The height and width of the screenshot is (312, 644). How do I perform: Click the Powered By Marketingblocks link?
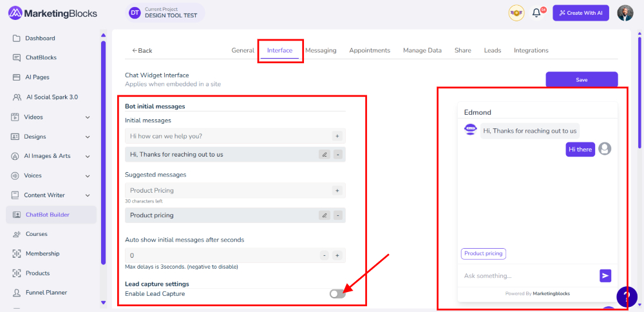point(537,293)
